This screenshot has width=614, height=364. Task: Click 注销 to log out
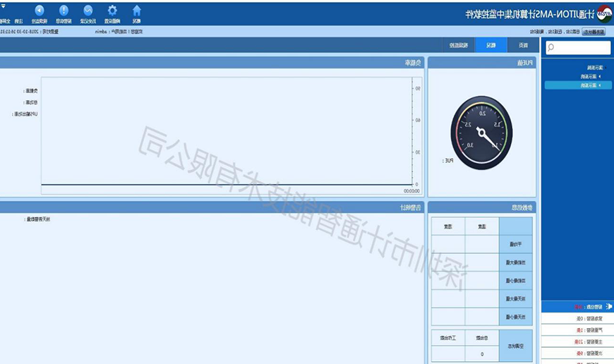(18, 21)
